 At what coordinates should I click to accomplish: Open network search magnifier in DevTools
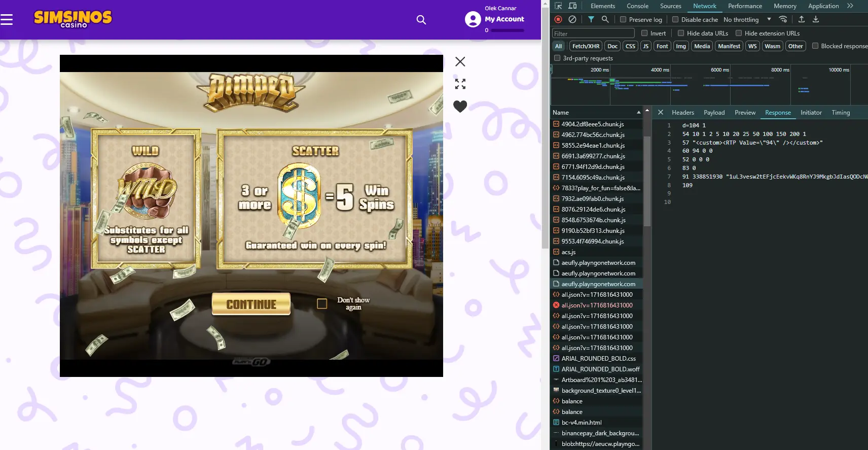click(x=605, y=19)
